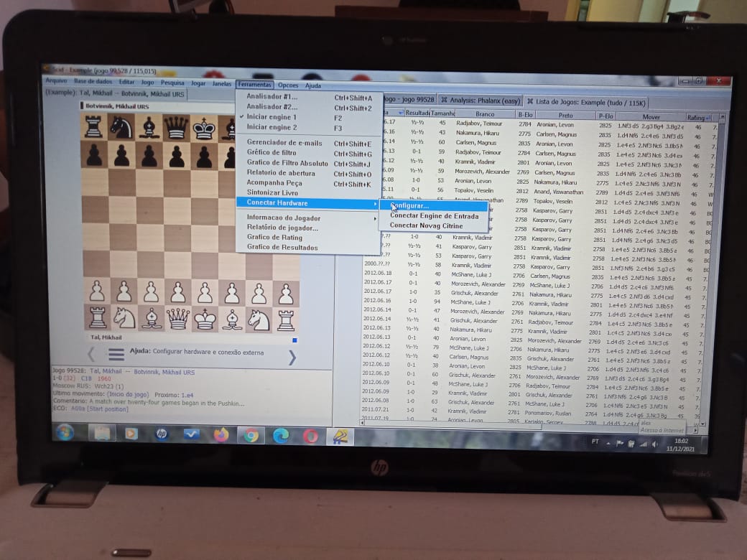The height and width of the screenshot is (560, 747).
Task: Click the black rook on a8
Action: coord(93,126)
